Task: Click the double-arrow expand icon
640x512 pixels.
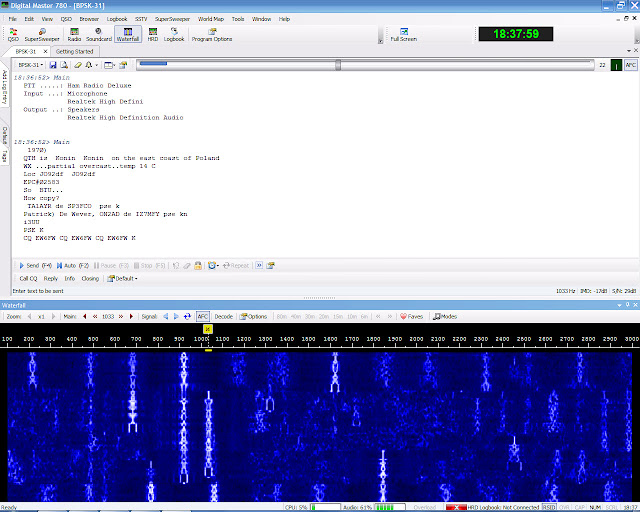Action: (x=259, y=265)
